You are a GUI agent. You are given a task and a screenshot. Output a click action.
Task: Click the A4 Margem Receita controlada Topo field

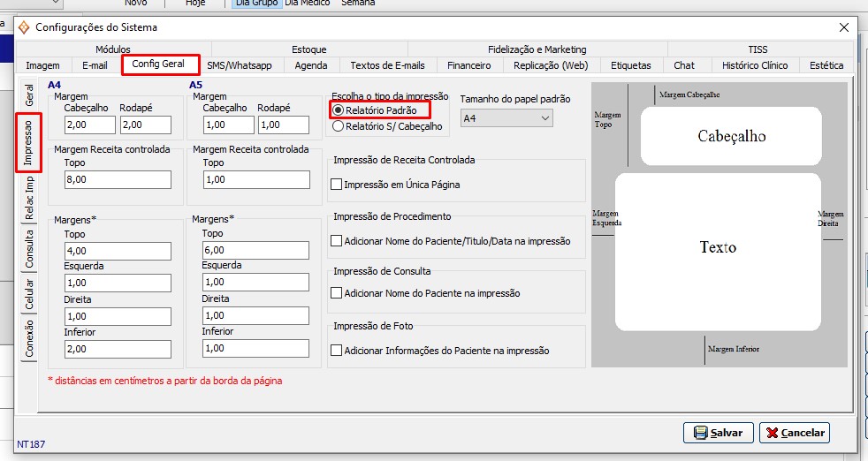[x=117, y=180]
